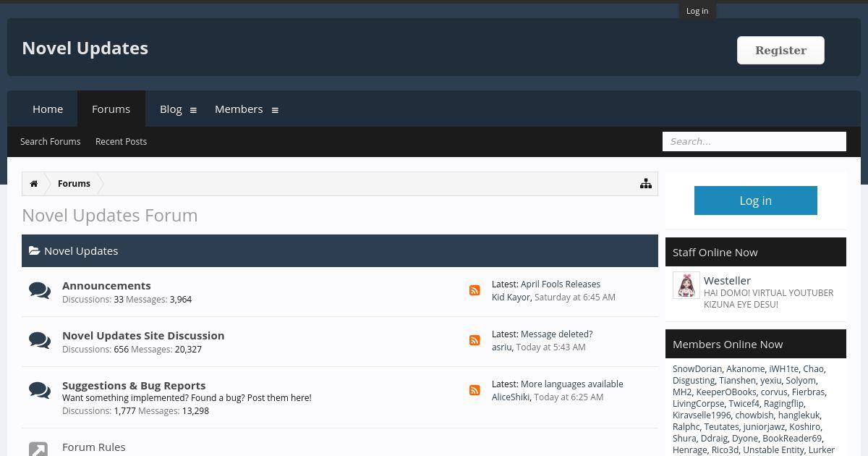Open latest thread More languages available

point(572,384)
